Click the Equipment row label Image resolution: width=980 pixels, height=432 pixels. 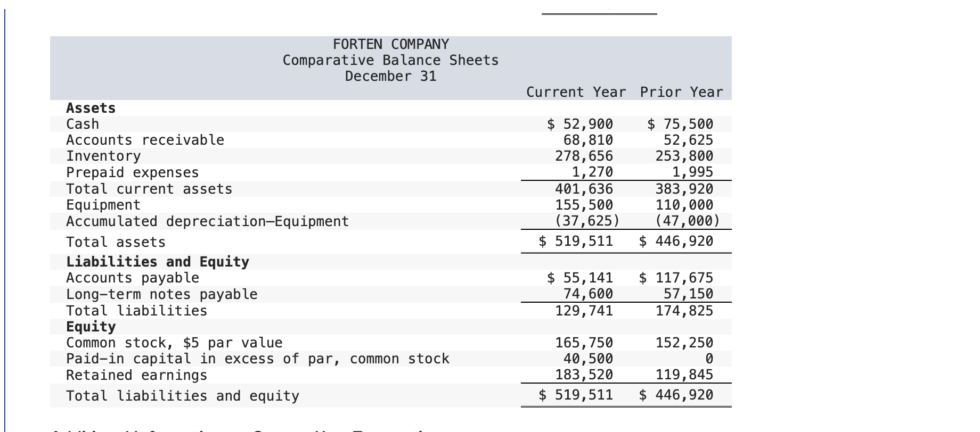coord(103,205)
